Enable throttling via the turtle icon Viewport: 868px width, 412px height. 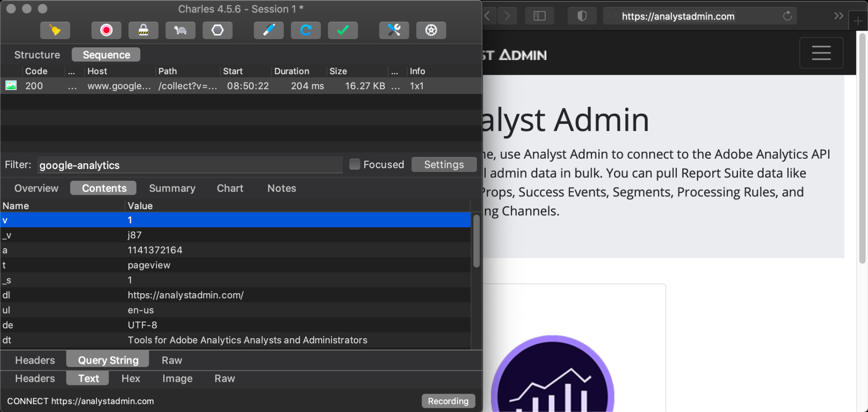[180, 30]
